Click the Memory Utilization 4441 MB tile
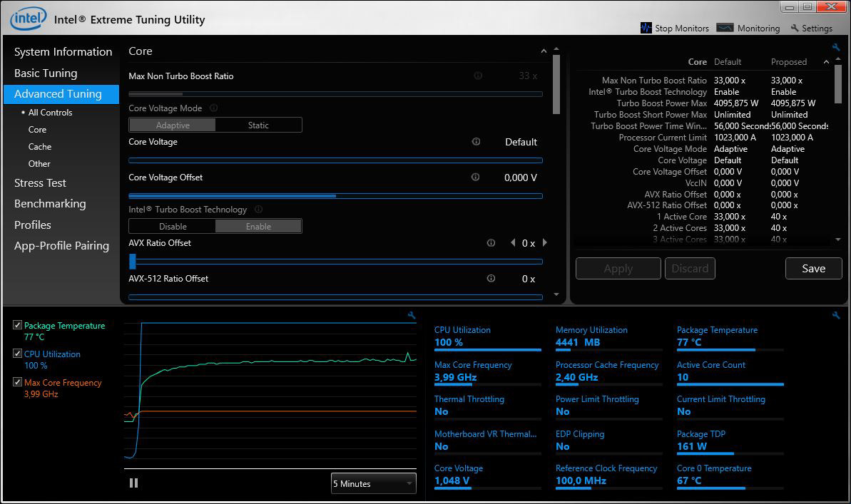Viewport: 851px width, 504px height. tap(609, 337)
